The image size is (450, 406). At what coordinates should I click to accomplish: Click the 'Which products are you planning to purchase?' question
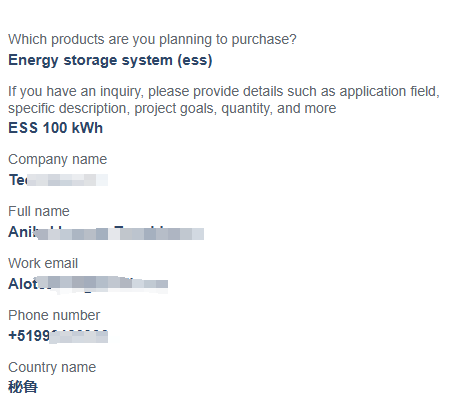(x=152, y=39)
